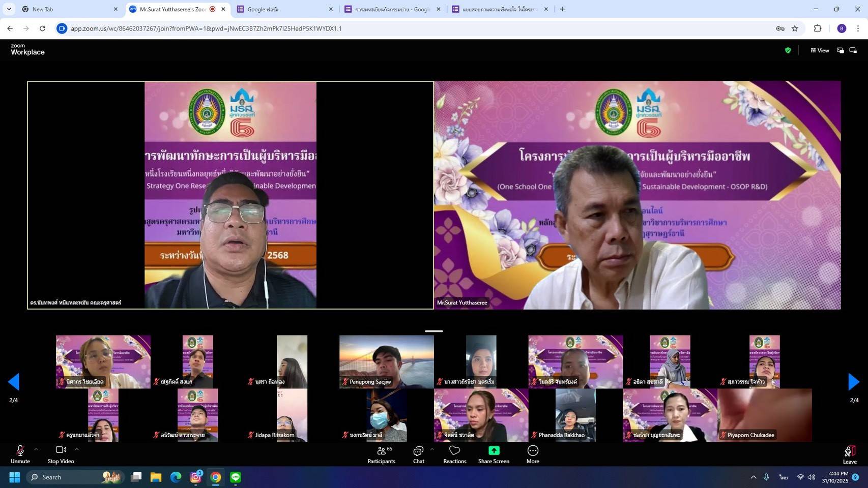Leave the Zoom meeting
The width and height of the screenshot is (868, 488).
849,454
